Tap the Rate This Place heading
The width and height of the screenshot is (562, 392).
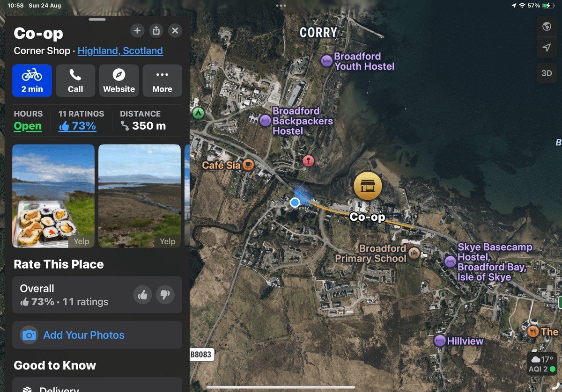coord(59,264)
